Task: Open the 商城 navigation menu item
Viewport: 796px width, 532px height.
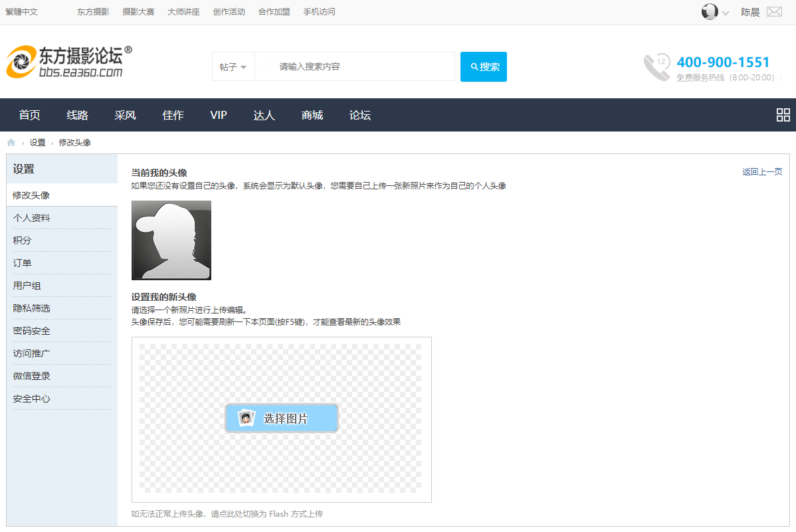Action: point(312,114)
